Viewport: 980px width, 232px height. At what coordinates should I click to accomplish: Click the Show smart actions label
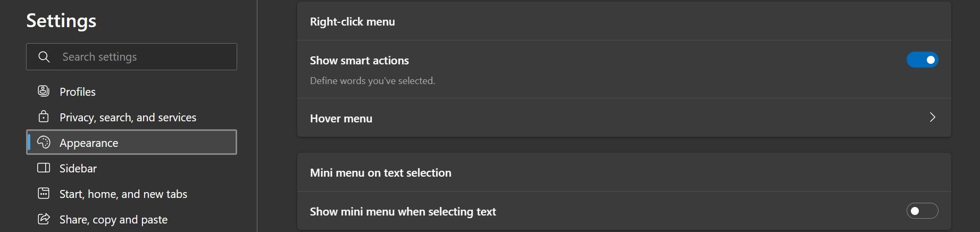[x=359, y=61]
